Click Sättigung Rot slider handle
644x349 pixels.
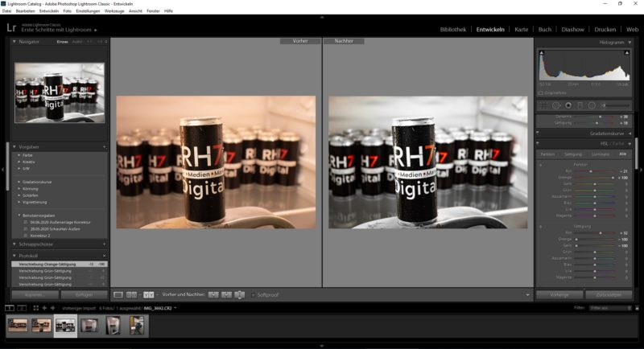[601, 233]
